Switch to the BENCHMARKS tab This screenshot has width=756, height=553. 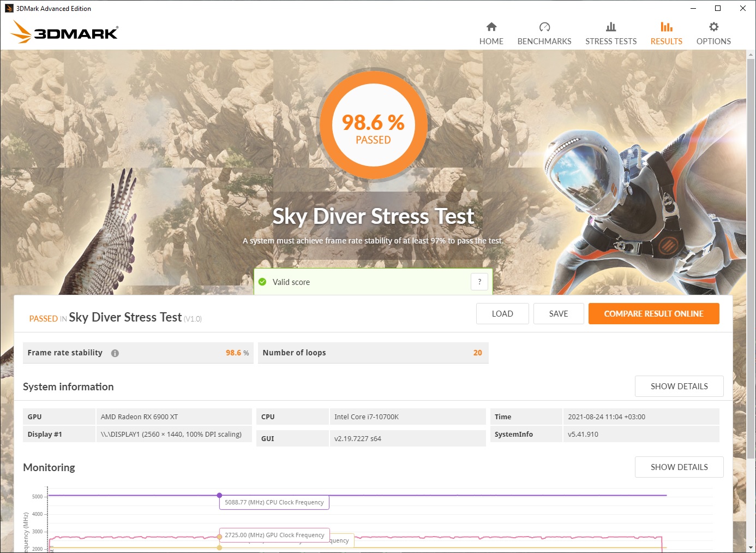(x=544, y=41)
